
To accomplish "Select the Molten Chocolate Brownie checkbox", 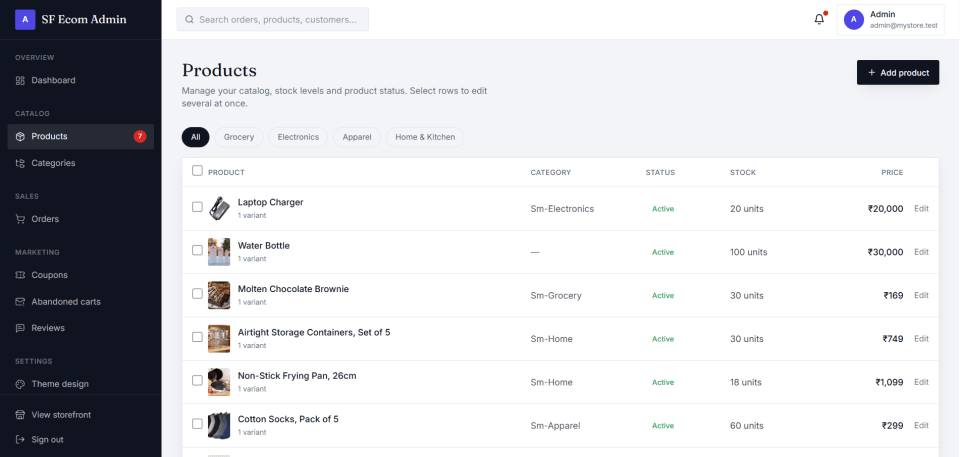I will [x=197, y=293].
